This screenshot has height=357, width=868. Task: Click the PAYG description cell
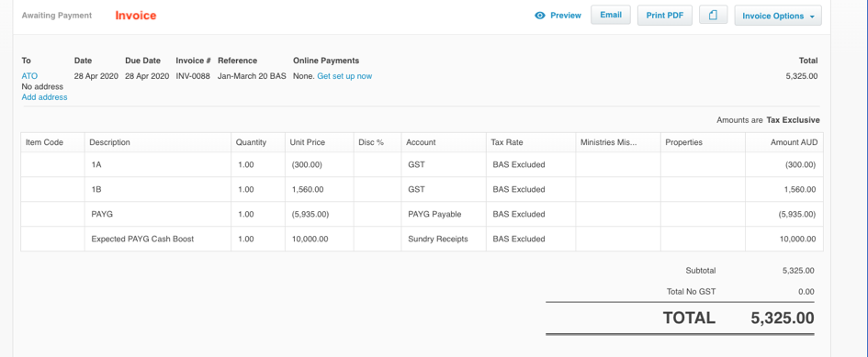[x=158, y=214]
